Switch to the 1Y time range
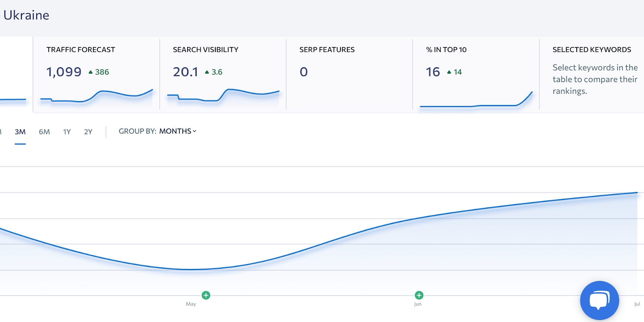644x322 pixels. coord(67,132)
